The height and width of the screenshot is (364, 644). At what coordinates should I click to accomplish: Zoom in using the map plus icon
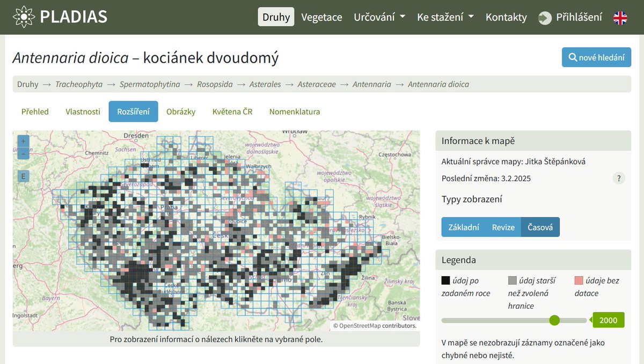(x=23, y=140)
